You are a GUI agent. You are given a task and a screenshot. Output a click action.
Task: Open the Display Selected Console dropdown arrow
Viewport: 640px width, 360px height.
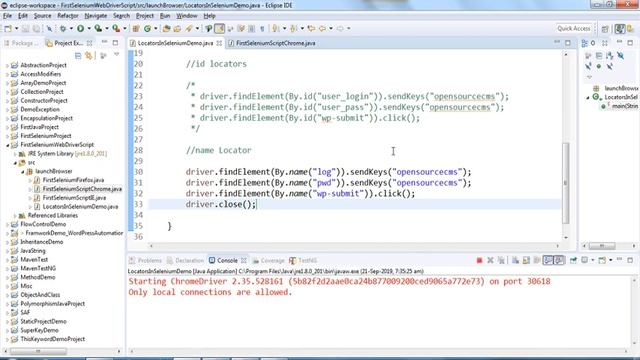(593, 260)
